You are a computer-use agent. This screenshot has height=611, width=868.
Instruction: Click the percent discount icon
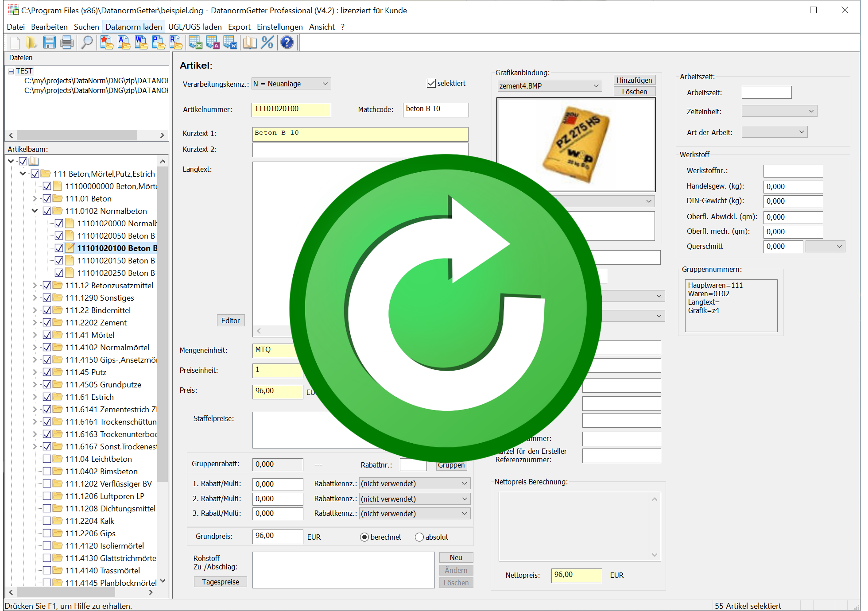(267, 43)
